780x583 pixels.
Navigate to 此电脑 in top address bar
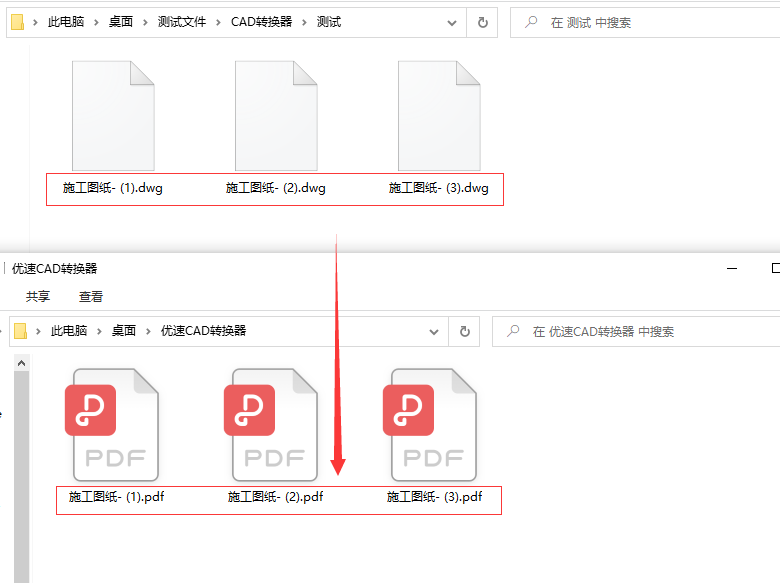[66, 22]
